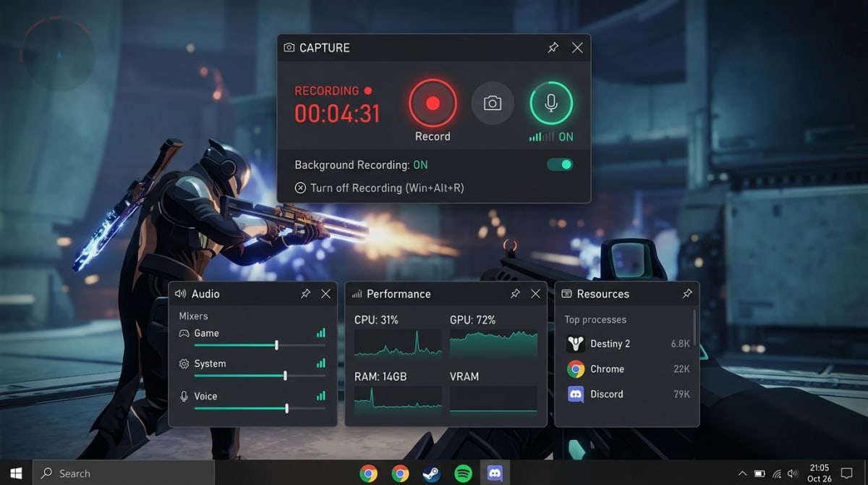868x485 pixels.
Task: Select Discord in Top processes
Action: click(x=628, y=395)
